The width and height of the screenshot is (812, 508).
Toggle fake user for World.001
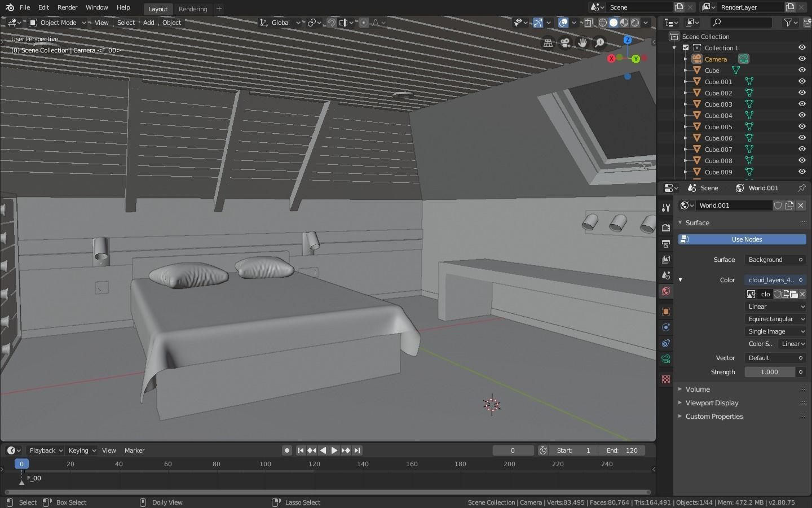pyautogui.click(x=778, y=205)
